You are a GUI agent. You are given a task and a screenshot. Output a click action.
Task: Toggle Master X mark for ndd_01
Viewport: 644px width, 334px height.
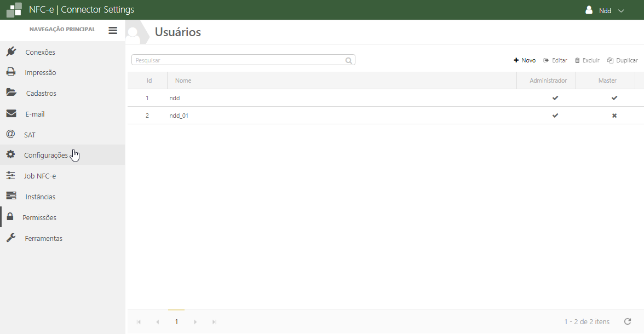pyautogui.click(x=614, y=116)
